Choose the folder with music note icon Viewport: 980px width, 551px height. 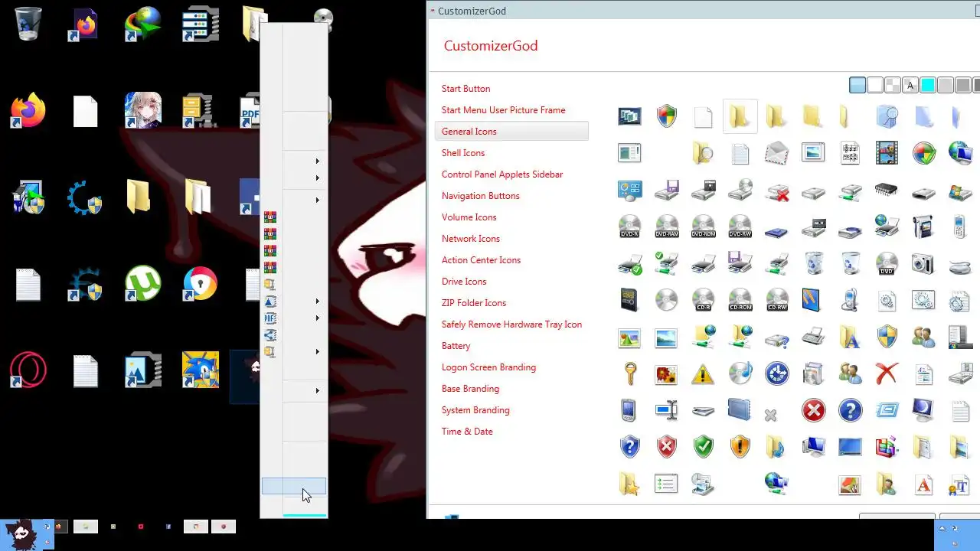click(x=776, y=447)
